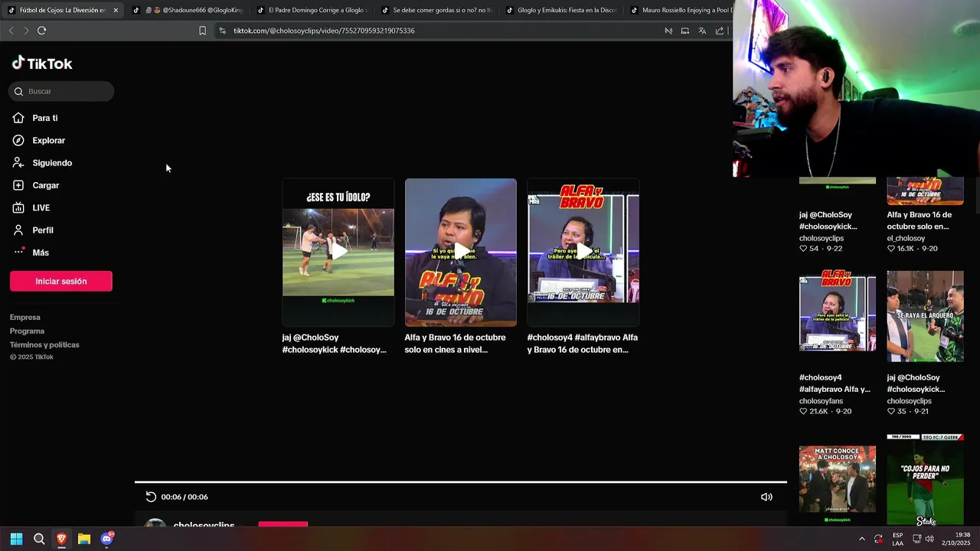Open Windows taskbar search
The image size is (980, 551).
click(x=39, y=539)
